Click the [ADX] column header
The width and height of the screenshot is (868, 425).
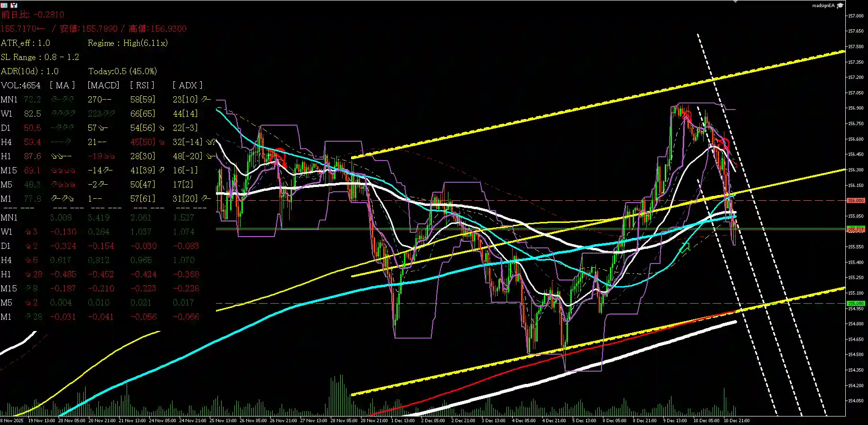pyautogui.click(x=187, y=85)
